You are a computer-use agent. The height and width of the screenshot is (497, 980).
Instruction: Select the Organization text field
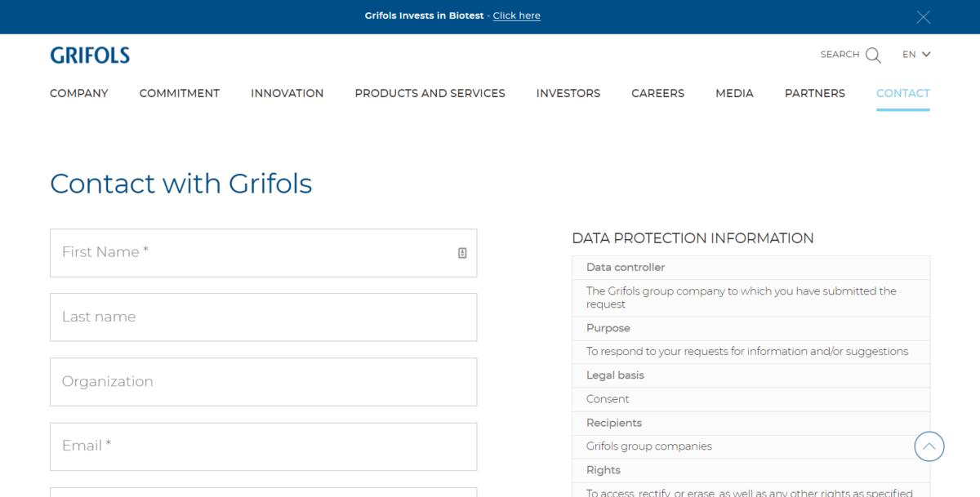pos(263,382)
